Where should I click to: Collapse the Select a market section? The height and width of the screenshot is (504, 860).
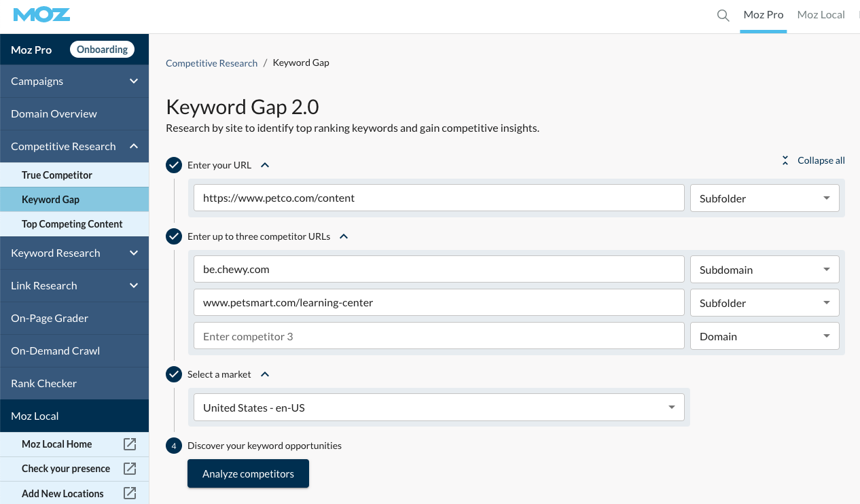265,374
